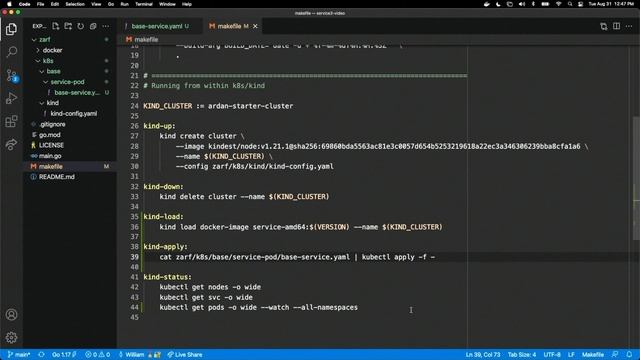Open Spotlight search in menu bar

(x=570, y=4)
